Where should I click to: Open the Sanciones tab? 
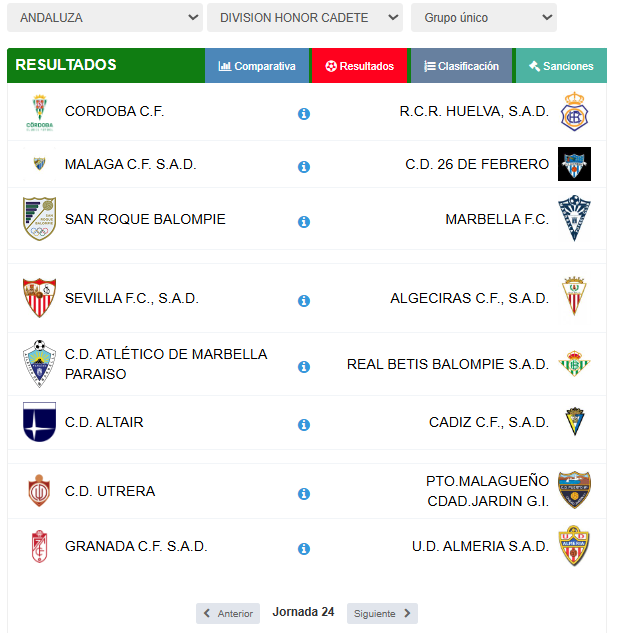point(561,66)
